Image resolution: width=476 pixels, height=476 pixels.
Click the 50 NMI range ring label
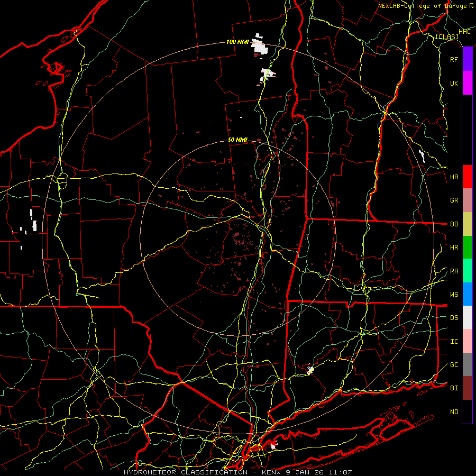pyautogui.click(x=237, y=140)
